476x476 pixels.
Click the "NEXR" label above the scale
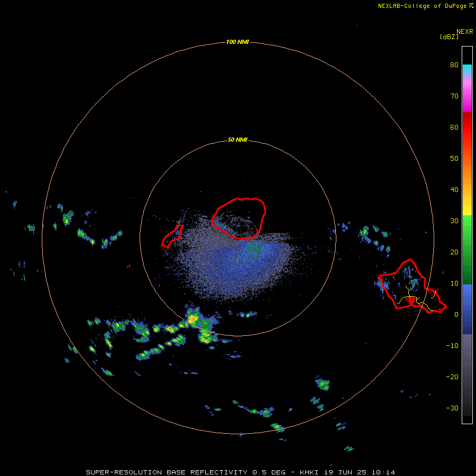tap(465, 32)
